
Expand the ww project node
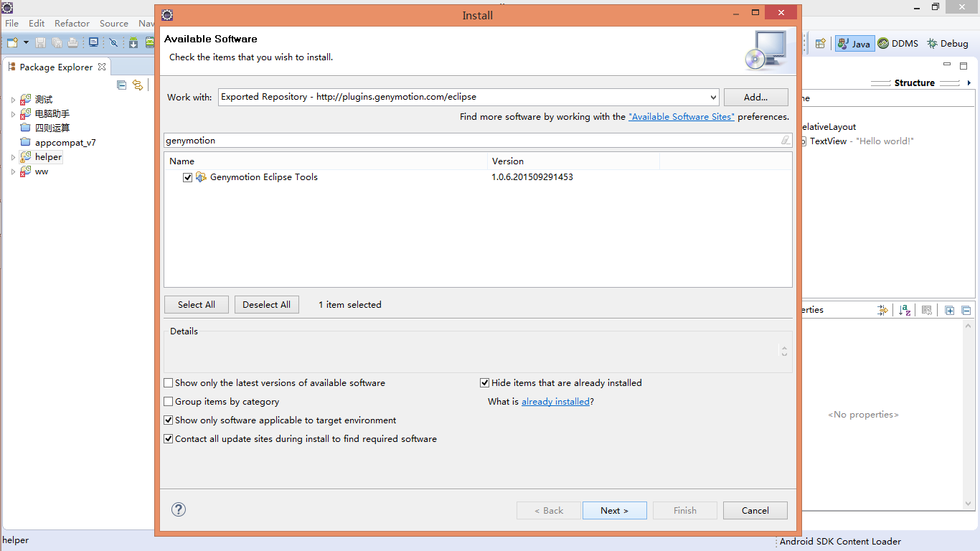click(13, 171)
